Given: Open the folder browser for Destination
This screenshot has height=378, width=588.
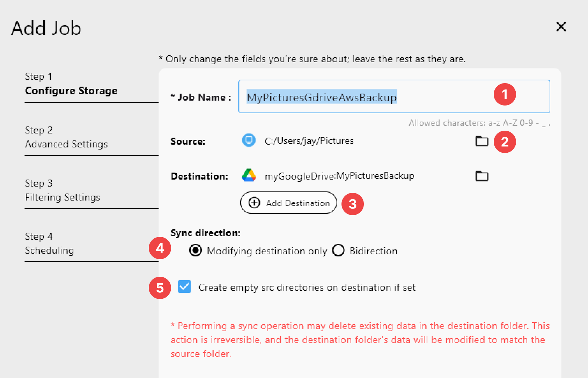Looking at the screenshot, I should (x=482, y=176).
